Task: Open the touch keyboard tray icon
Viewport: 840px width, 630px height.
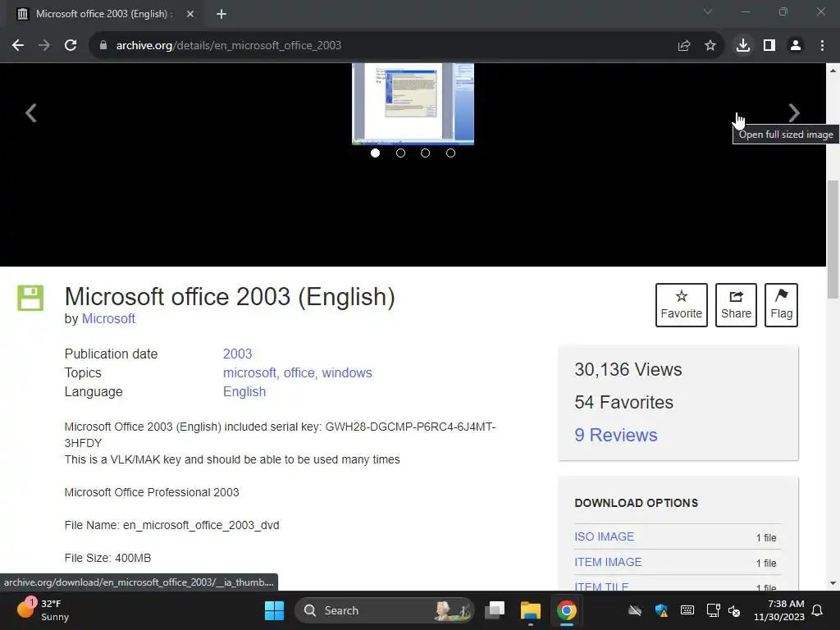Action: tap(687, 610)
